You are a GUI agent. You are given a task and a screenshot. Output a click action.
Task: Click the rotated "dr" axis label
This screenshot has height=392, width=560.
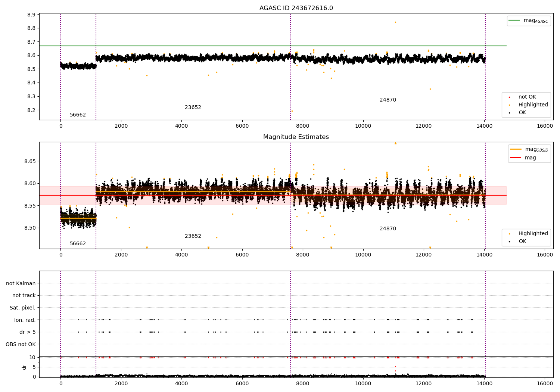click(x=24, y=367)
